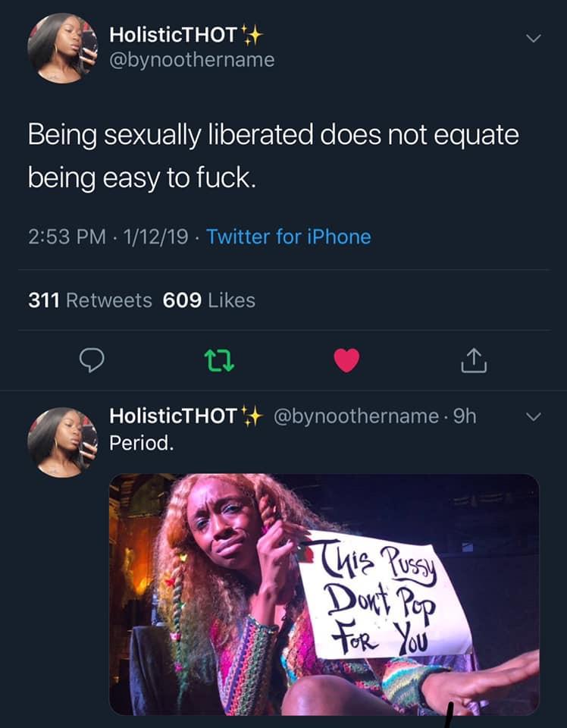Select the 'Period.' reply text
Screen dimensions: 567x728
tap(142, 444)
